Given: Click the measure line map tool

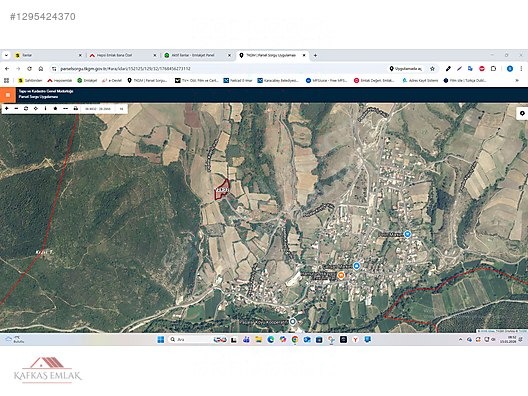Looking at the screenshot, I should (65, 109).
